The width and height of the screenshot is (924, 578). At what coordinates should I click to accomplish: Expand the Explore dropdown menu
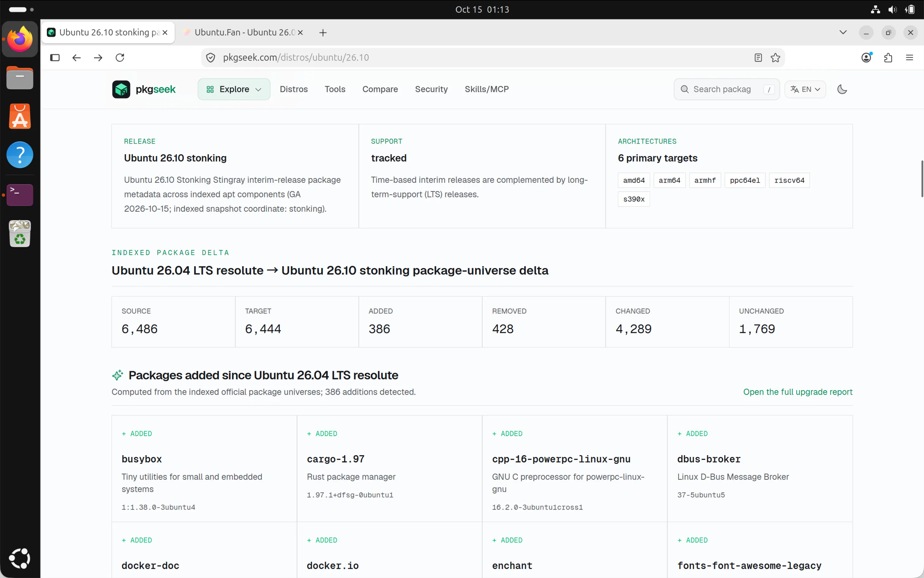tap(234, 89)
